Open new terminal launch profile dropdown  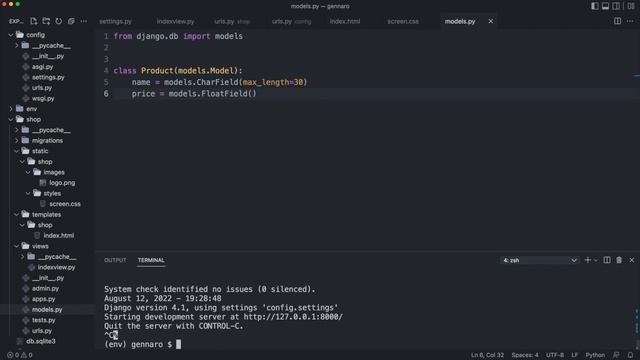coord(596,260)
